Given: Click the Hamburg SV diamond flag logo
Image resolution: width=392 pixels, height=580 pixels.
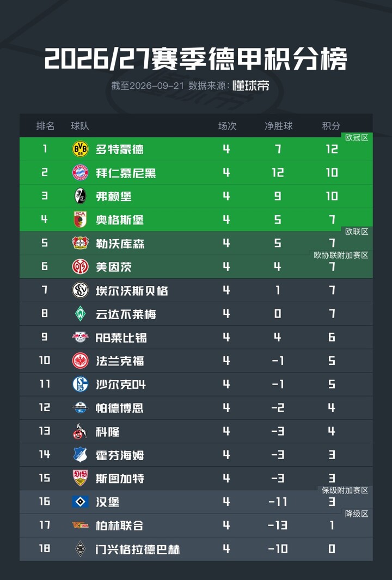Looking at the screenshot, I should tap(80, 502).
